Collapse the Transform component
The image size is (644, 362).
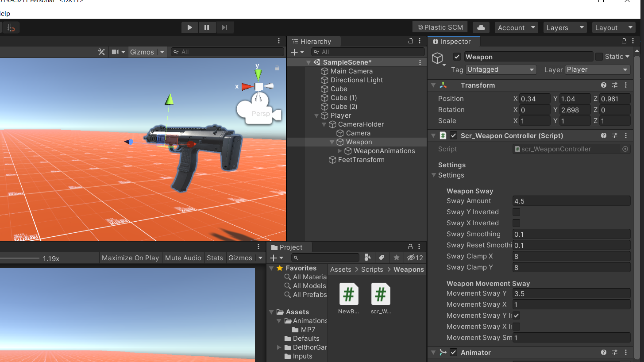434,85
